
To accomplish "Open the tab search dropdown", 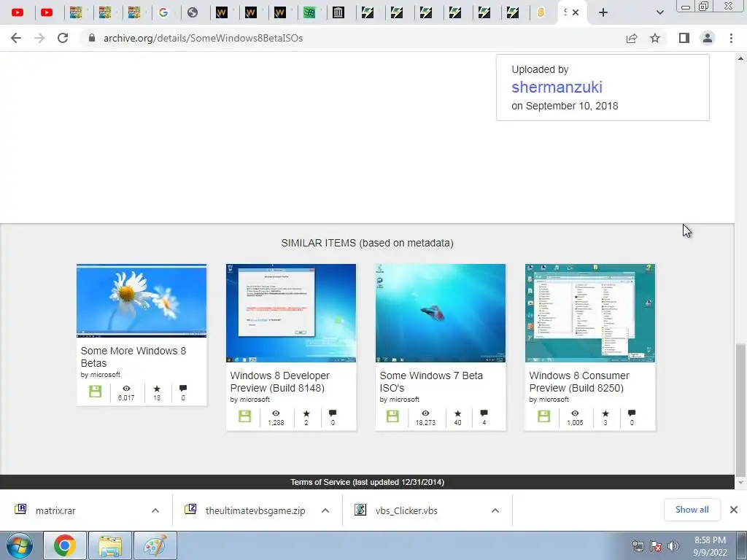I will (659, 12).
